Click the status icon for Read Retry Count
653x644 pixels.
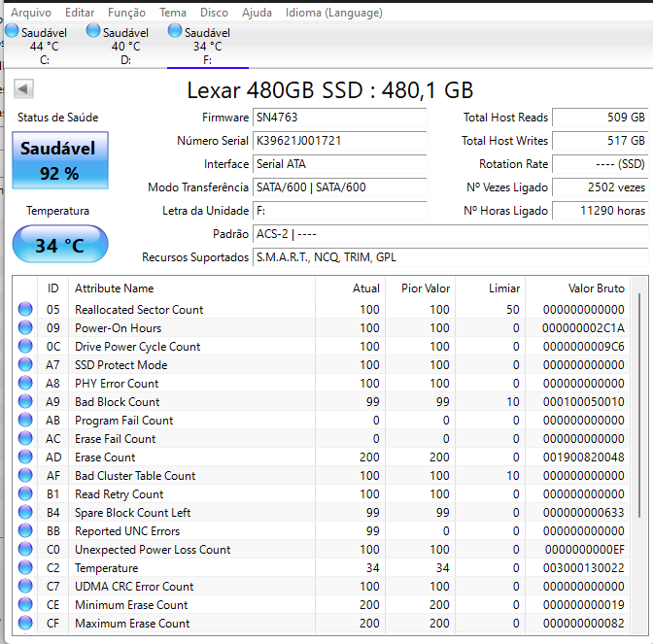pyautogui.click(x=25, y=493)
